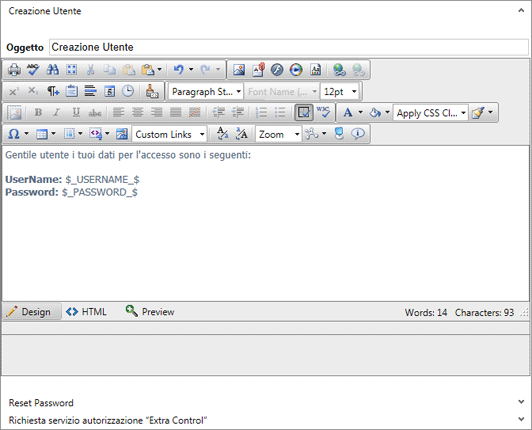The height and width of the screenshot is (430, 532).
Task: Insert a hyperlink with the globe icon
Action: pyautogui.click(x=339, y=70)
